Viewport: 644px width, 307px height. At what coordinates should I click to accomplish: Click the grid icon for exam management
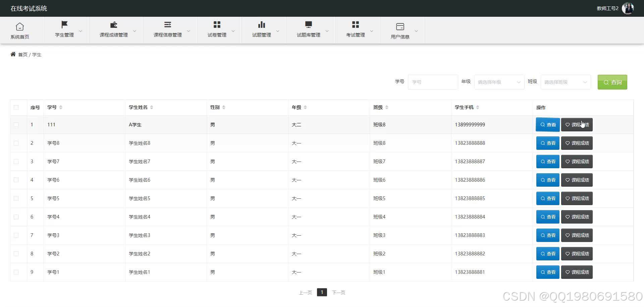(356, 24)
